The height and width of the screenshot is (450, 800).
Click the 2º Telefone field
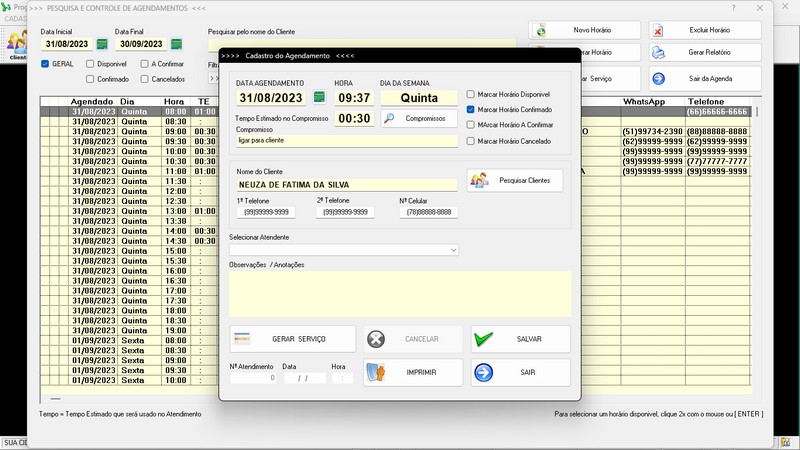click(x=345, y=212)
